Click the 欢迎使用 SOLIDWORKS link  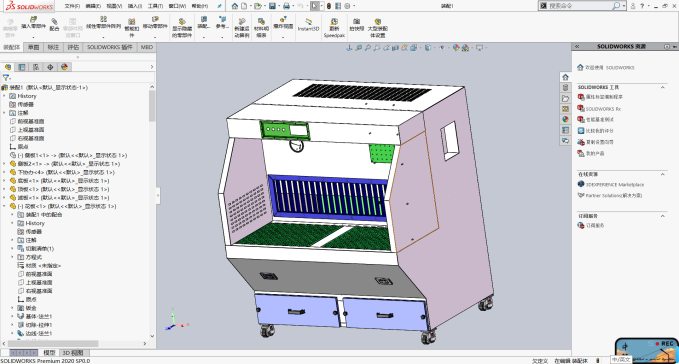610,68
